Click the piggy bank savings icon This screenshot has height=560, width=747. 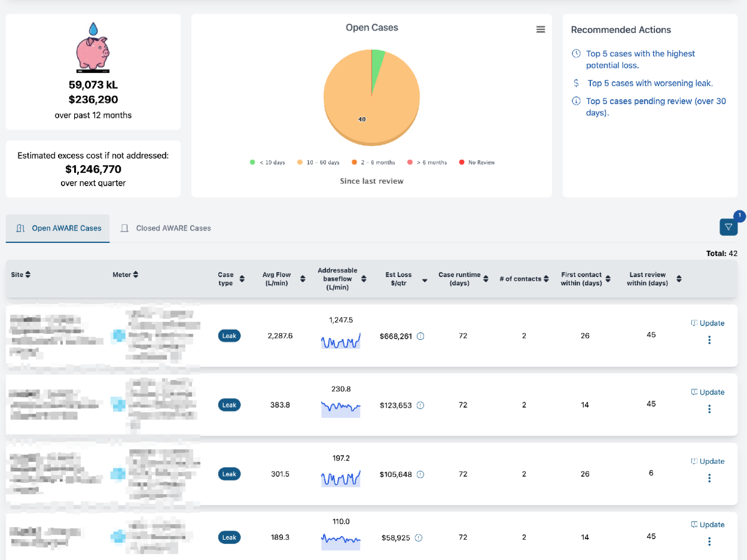[x=93, y=48]
